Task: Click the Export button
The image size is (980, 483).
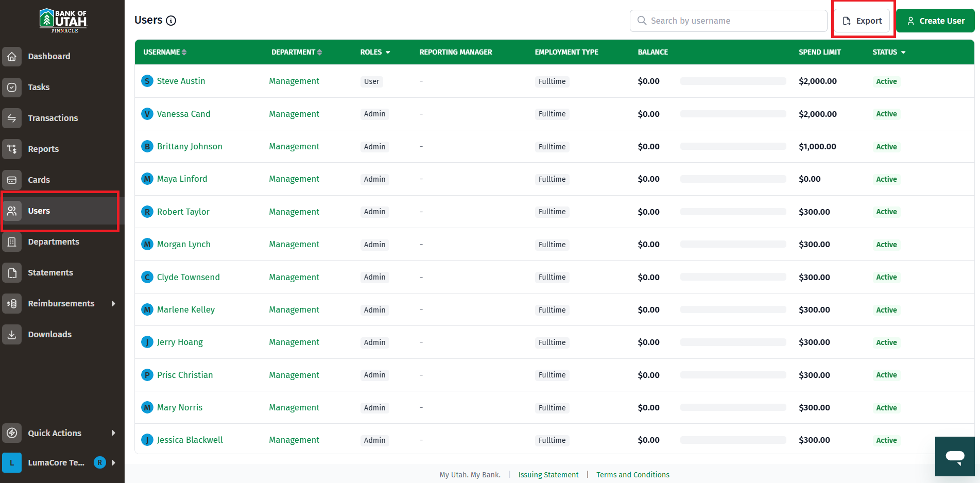Action: tap(862, 21)
